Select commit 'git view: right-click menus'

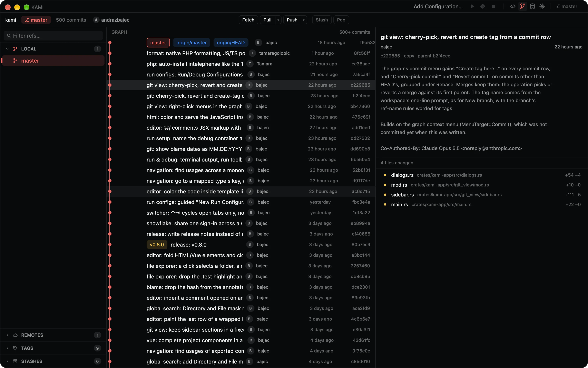click(241, 106)
